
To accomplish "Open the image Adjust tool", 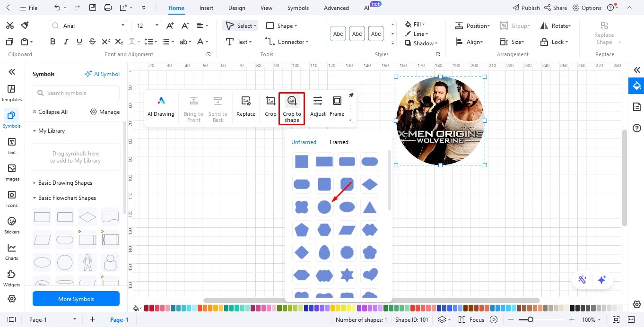I will [x=318, y=107].
